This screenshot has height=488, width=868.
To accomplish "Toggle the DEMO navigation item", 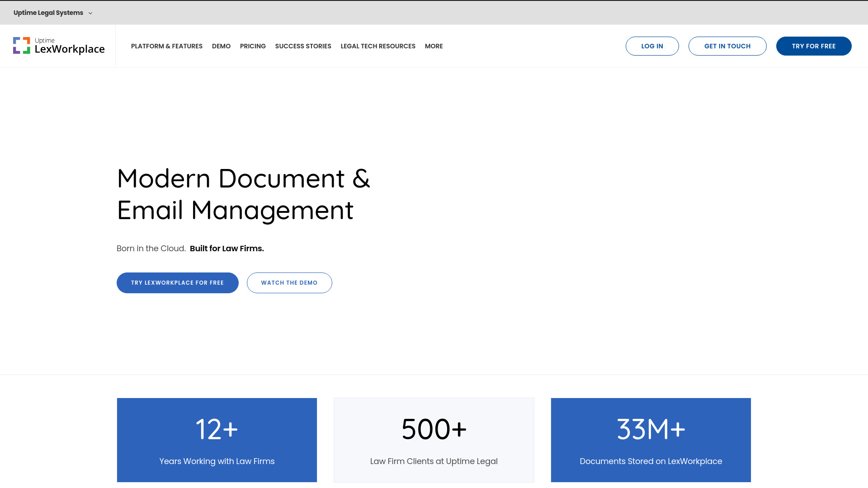I will point(221,46).
